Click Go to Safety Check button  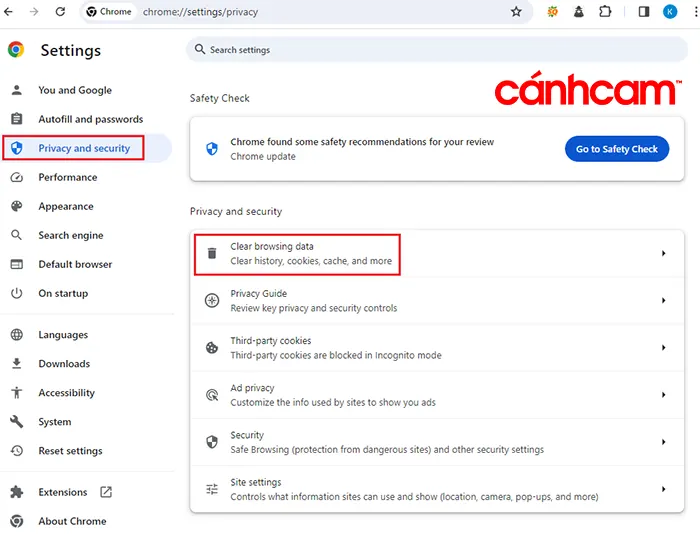click(617, 149)
